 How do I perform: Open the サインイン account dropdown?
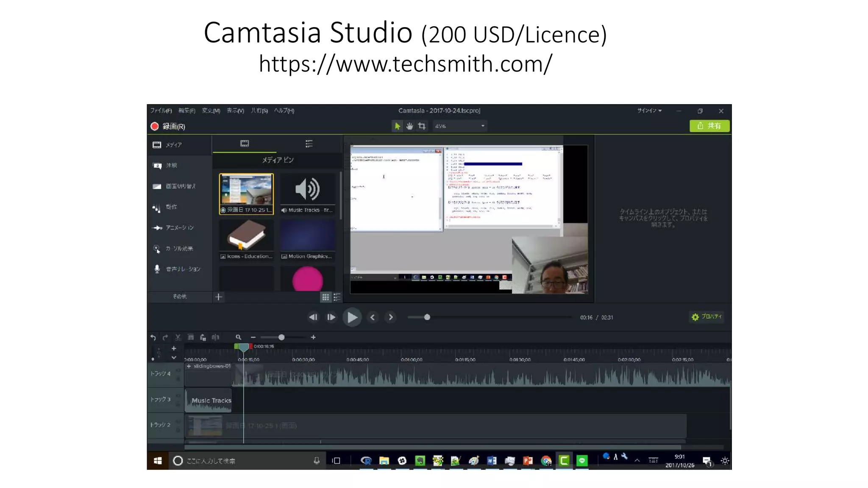[x=649, y=111]
